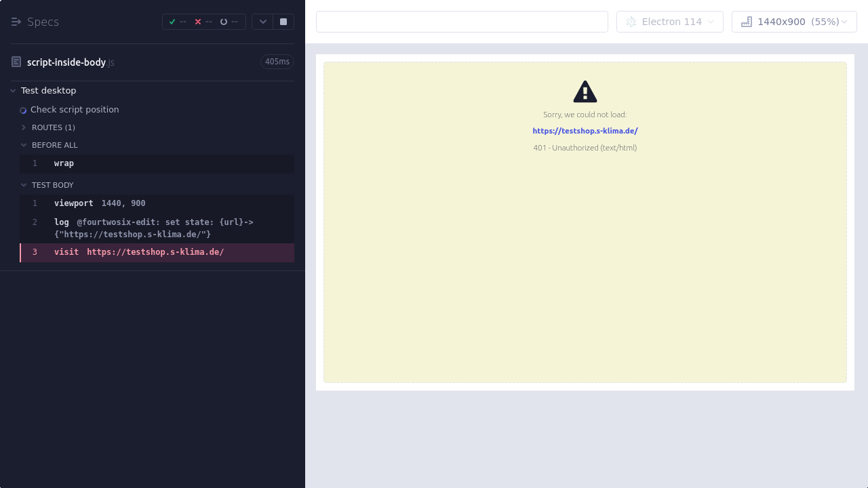The width and height of the screenshot is (868, 488).
Task: Select the failed visit command row
Action: (x=156, y=252)
